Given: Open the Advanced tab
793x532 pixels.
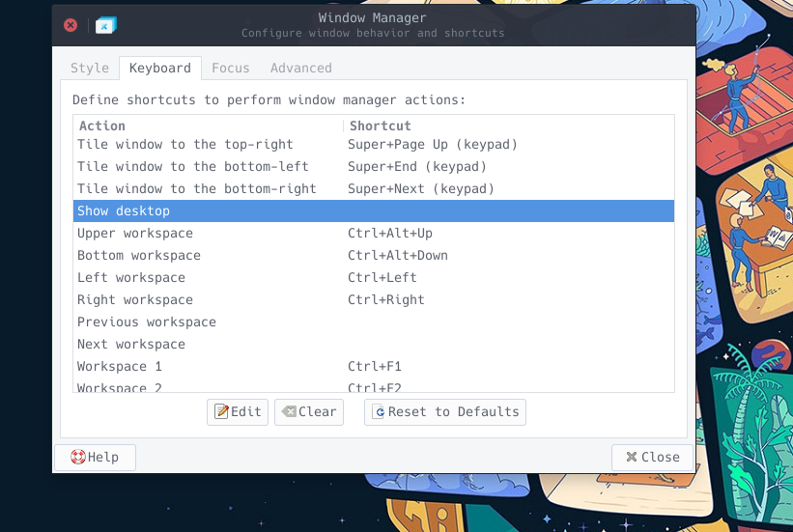Looking at the screenshot, I should tap(301, 68).
